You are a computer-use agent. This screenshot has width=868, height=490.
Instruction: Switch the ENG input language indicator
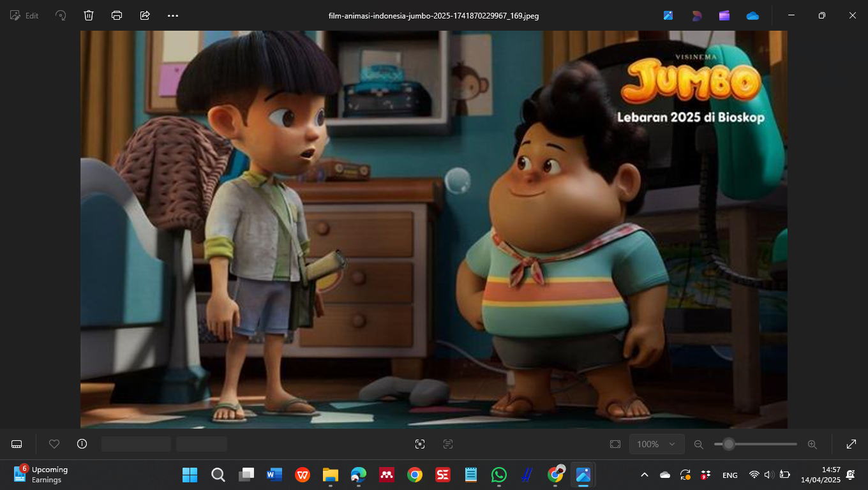(730, 475)
